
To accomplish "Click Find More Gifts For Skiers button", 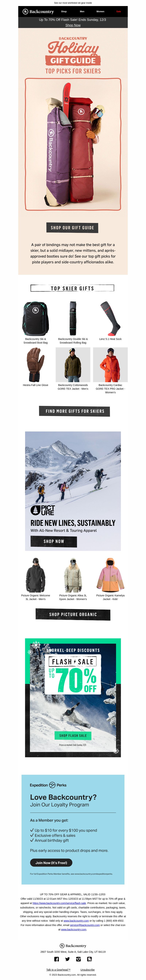I will coord(75,411).
